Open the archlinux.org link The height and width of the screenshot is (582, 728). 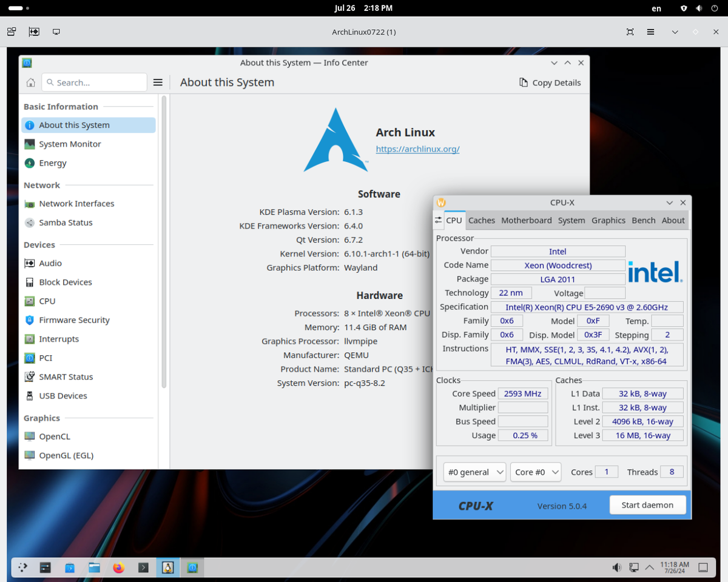click(x=417, y=149)
